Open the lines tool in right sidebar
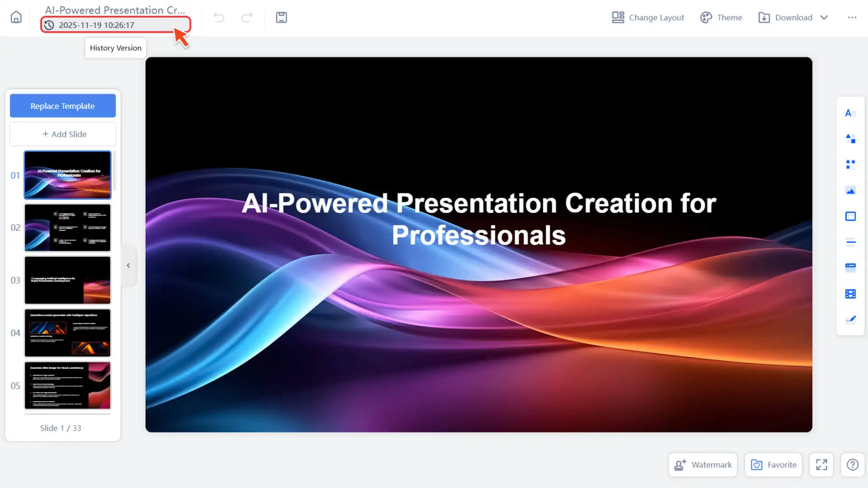 850,242
